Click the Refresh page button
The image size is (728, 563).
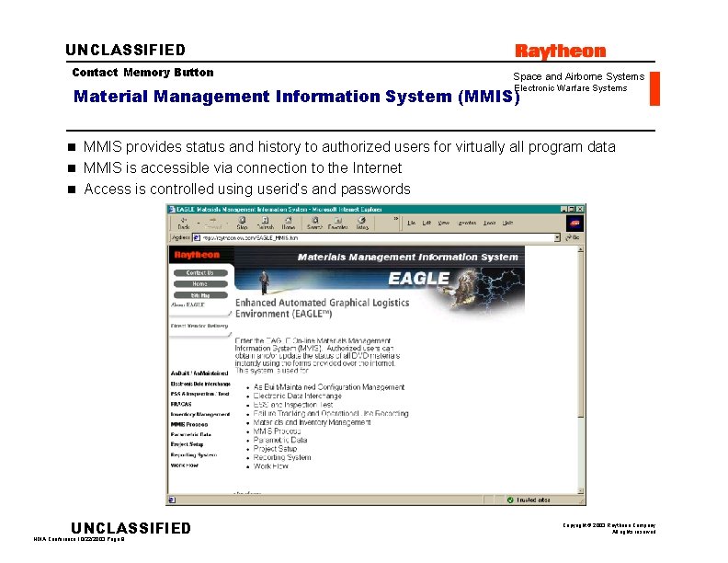[265, 224]
